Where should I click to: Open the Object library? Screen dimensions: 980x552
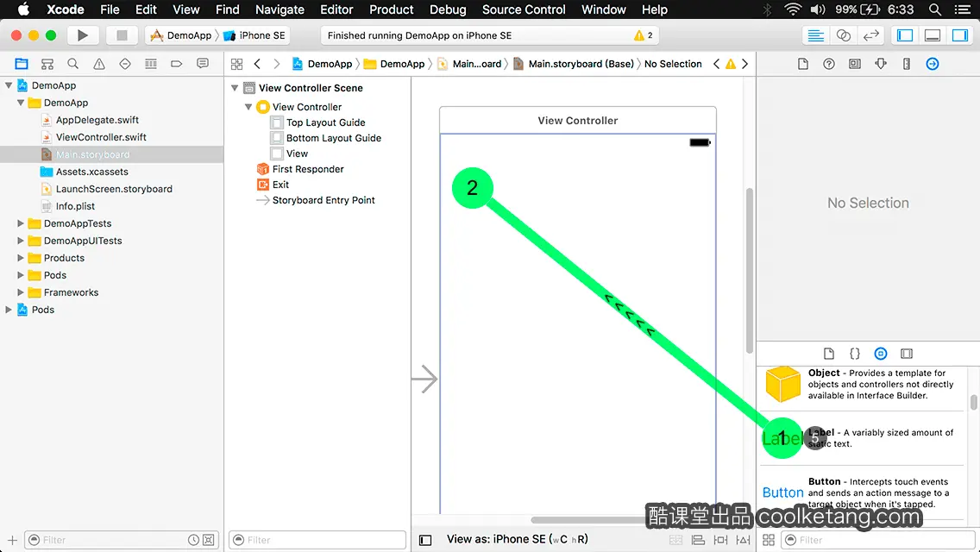tap(881, 354)
